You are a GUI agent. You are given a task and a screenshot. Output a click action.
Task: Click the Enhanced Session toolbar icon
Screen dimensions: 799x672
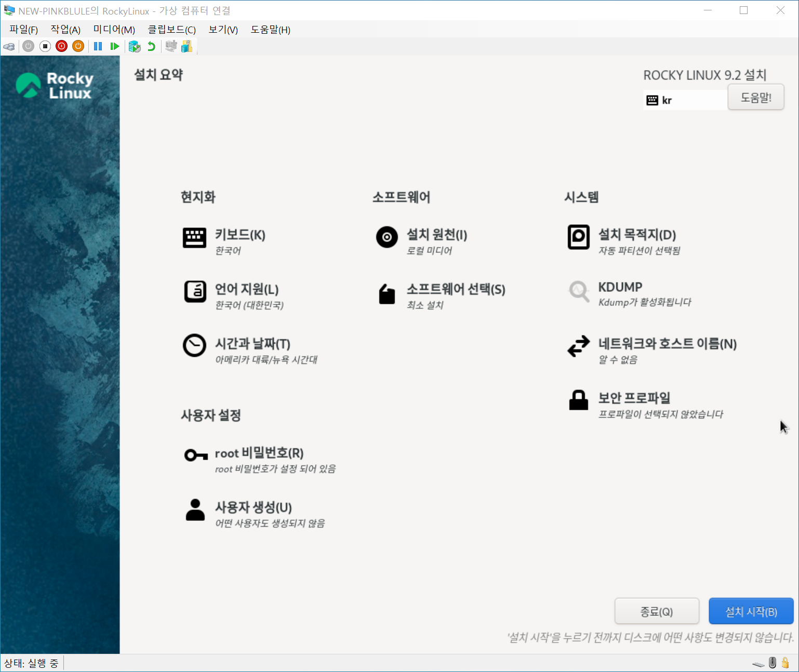[171, 46]
